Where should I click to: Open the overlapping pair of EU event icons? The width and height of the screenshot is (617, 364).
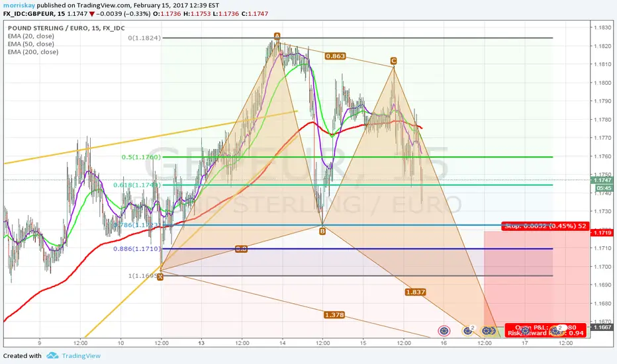pos(489,331)
